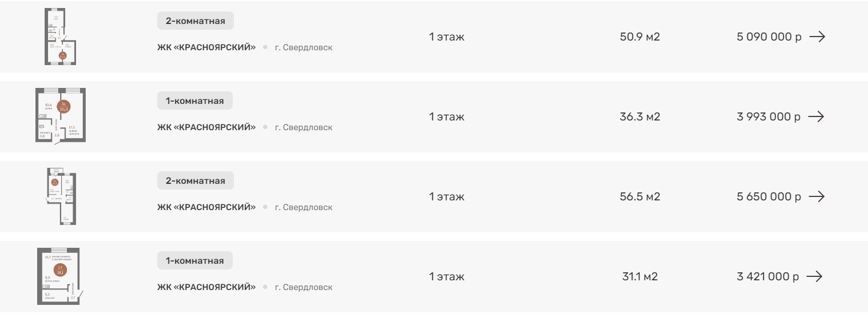Click г. Свердловск in the 36.3 м2 listing

[304, 127]
